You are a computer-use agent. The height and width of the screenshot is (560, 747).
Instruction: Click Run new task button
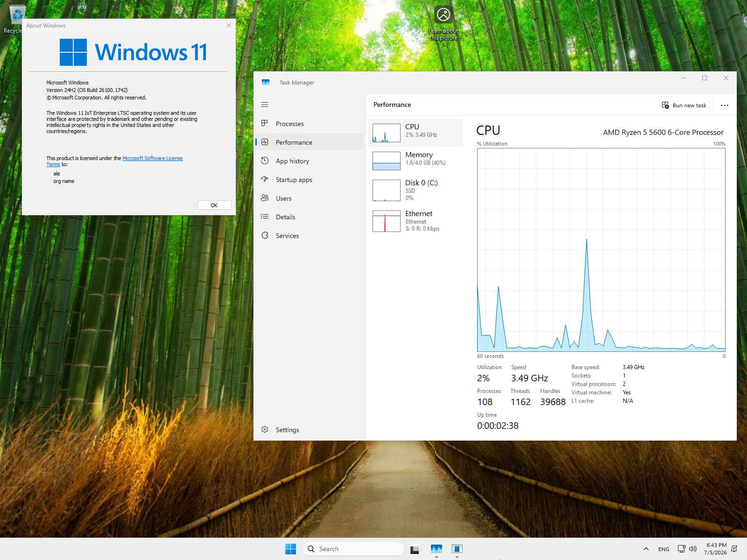(x=684, y=105)
